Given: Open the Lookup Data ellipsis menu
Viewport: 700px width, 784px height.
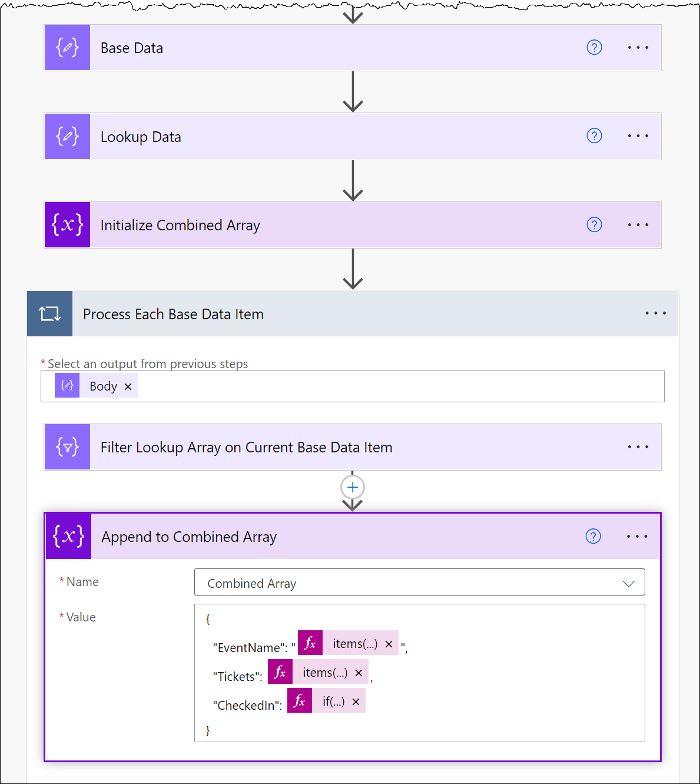Looking at the screenshot, I should click(638, 136).
